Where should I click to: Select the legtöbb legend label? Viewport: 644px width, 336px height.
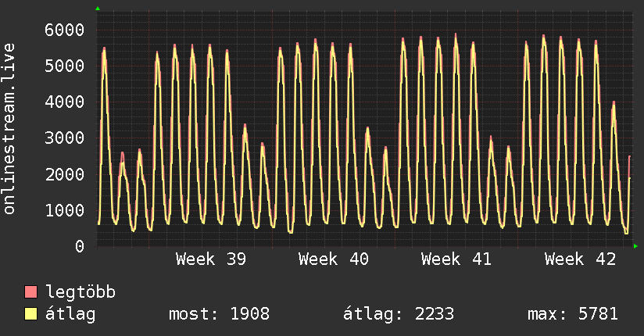(x=81, y=293)
